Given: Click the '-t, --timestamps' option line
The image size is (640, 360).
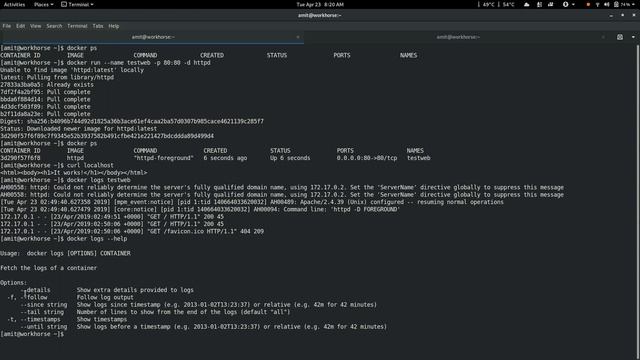Looking at the screenshot, I should click(67, 320).
